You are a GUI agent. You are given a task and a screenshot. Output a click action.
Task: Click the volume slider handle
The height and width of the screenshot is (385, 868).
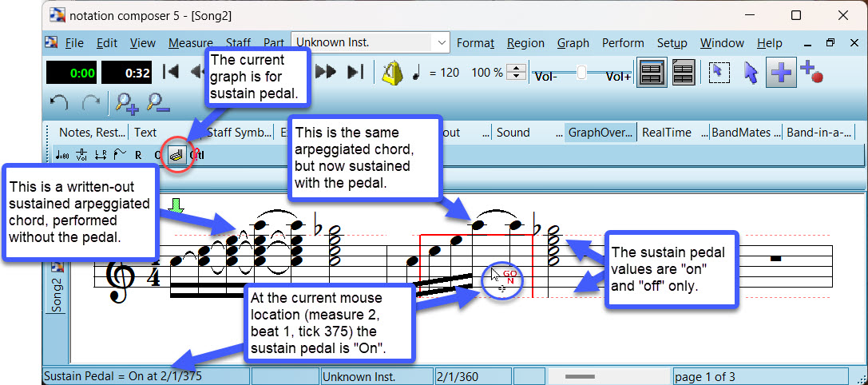(581, 73)
